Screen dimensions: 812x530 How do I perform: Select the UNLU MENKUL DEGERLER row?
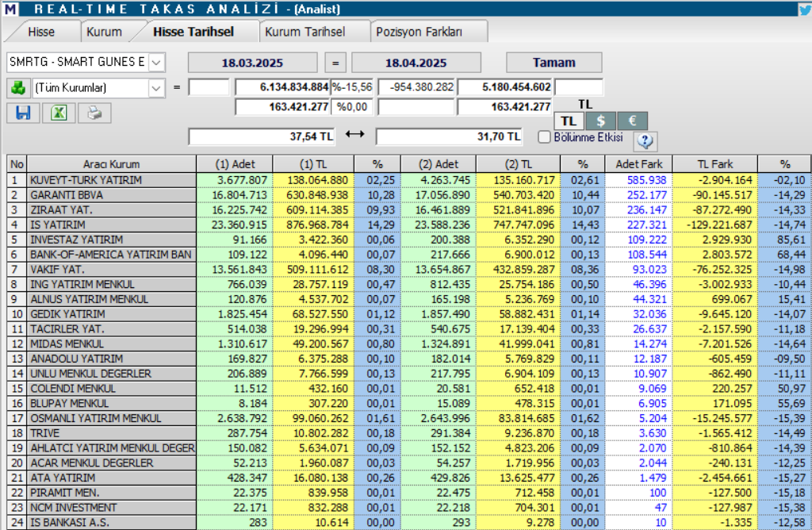pyautogui.click(x=409, y=374)
